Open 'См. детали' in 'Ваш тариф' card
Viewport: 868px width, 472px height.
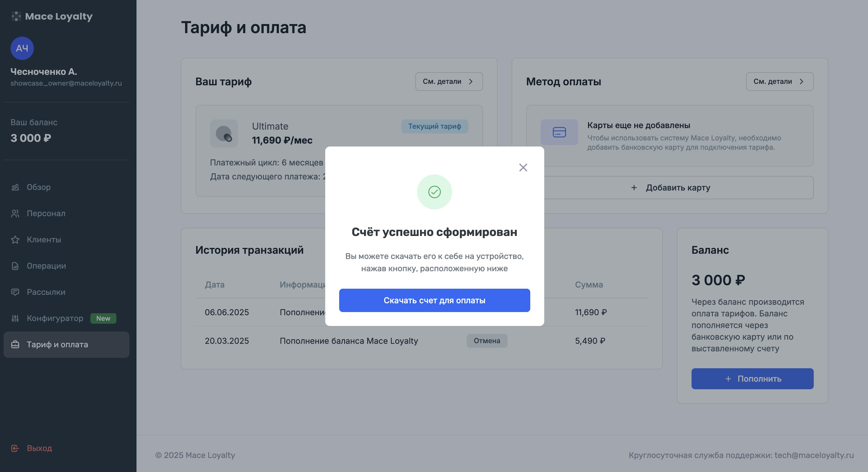pos(449,82)
